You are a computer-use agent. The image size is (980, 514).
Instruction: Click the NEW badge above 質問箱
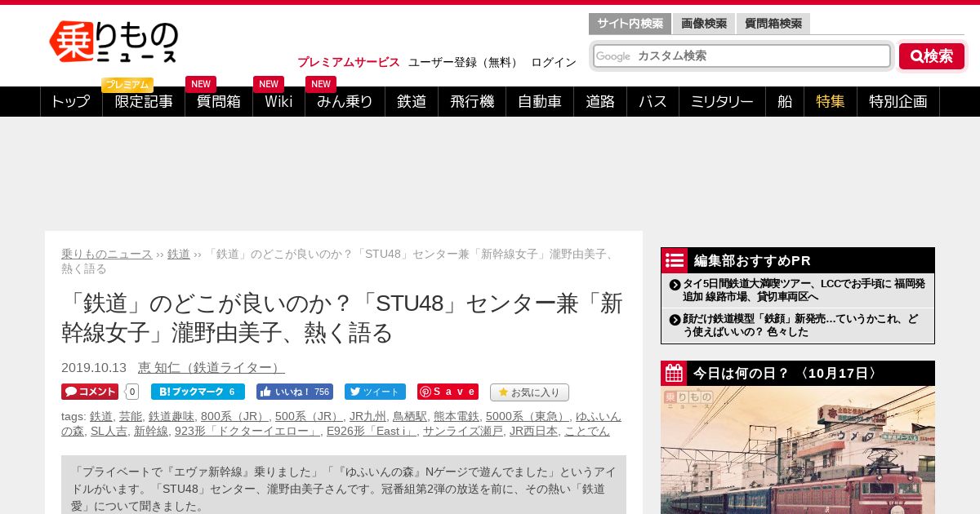coord(201,84)
